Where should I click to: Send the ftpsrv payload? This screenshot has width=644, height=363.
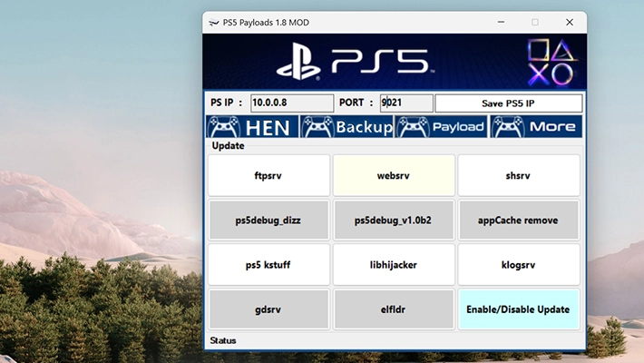[268, 175]
